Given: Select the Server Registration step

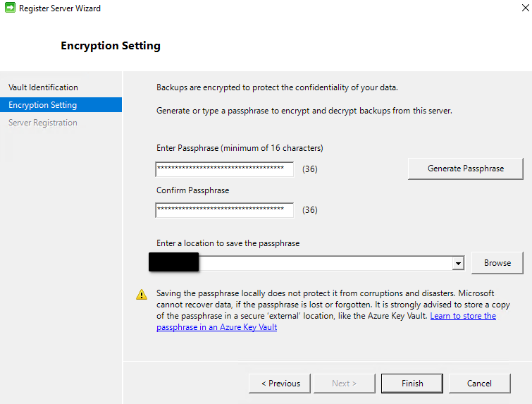Looking at the screenshot, I should 43,123.
